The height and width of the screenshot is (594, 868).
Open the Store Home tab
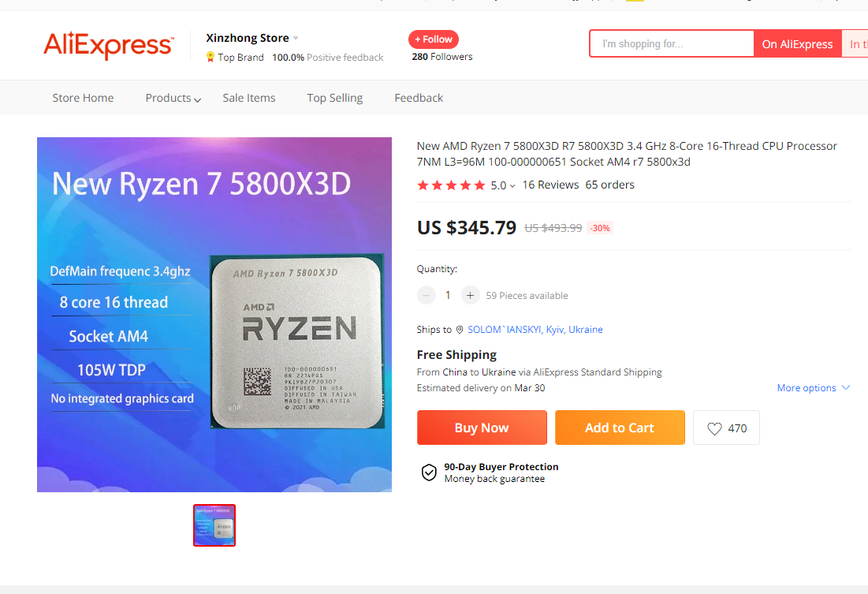(83, 98)
